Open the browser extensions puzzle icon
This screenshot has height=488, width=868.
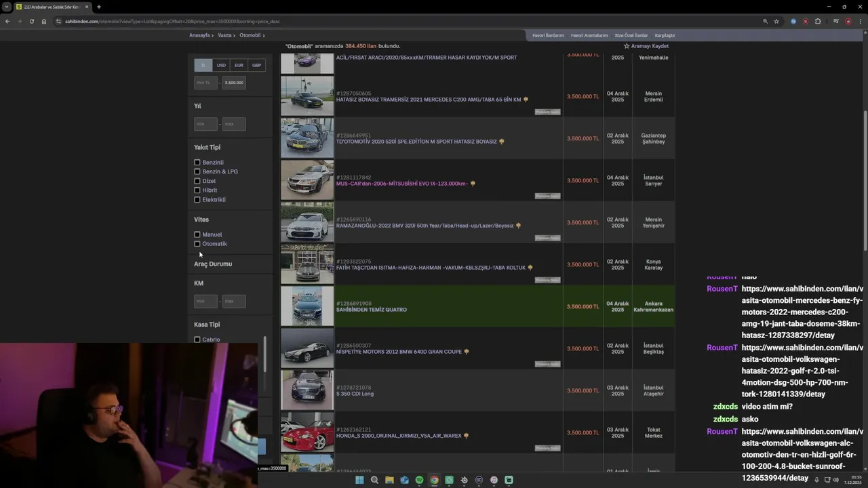click(x=818, y=21)
